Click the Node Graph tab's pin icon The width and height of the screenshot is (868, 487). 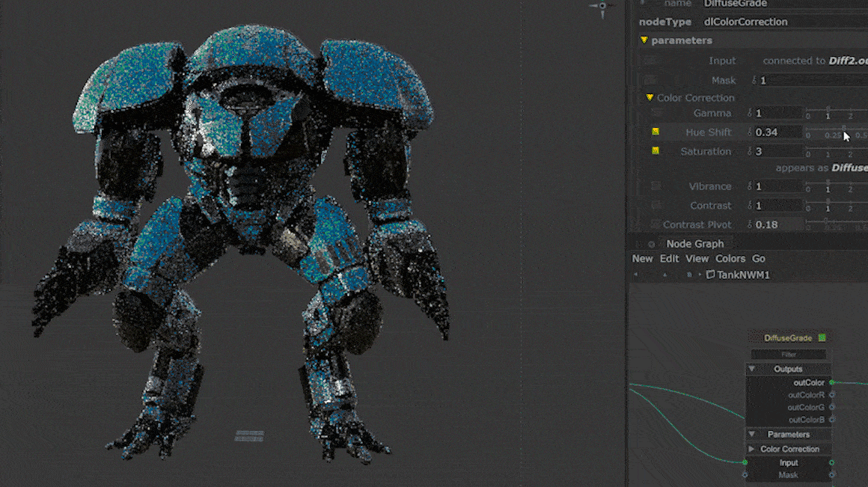point(652,244)
